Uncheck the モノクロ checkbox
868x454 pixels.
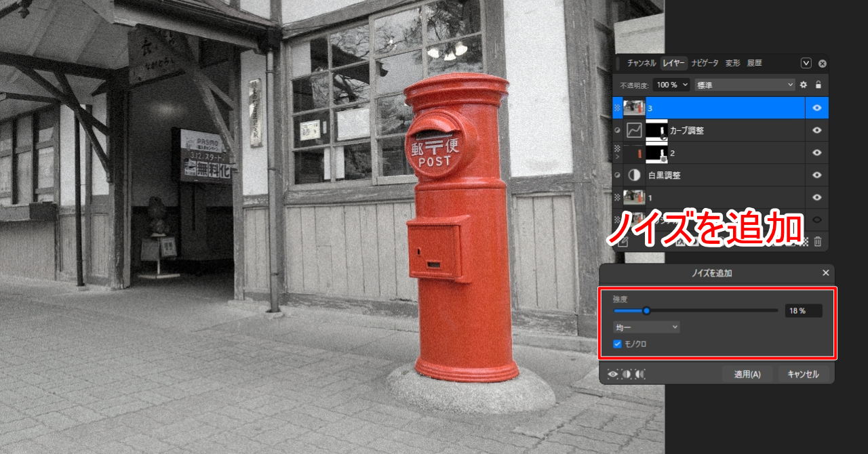617,344
